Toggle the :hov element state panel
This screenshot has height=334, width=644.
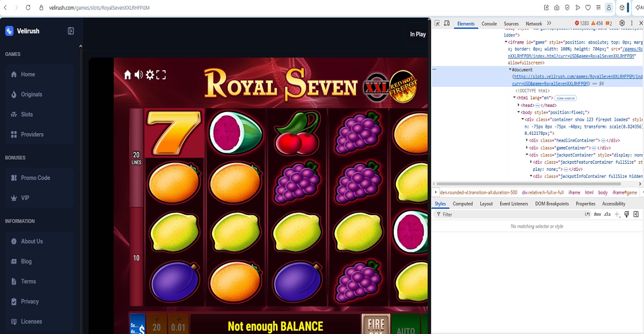click(x=597, y=214)
